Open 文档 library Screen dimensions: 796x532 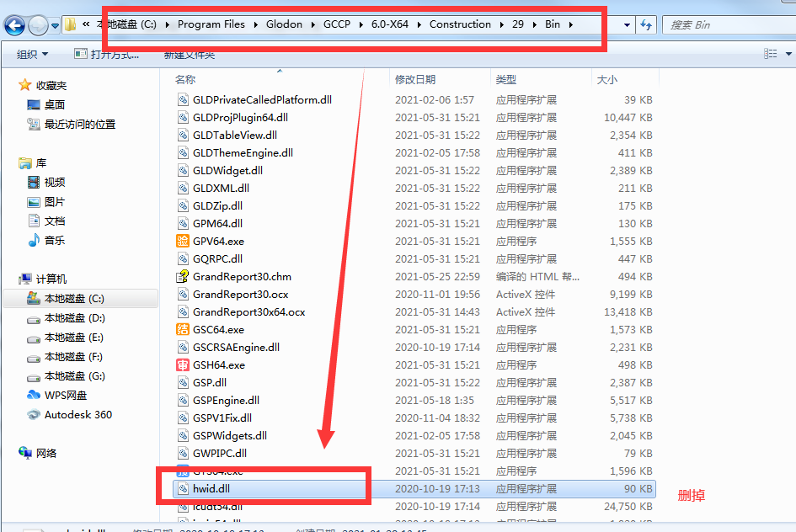pyautogui.click(x=46, y=221)
